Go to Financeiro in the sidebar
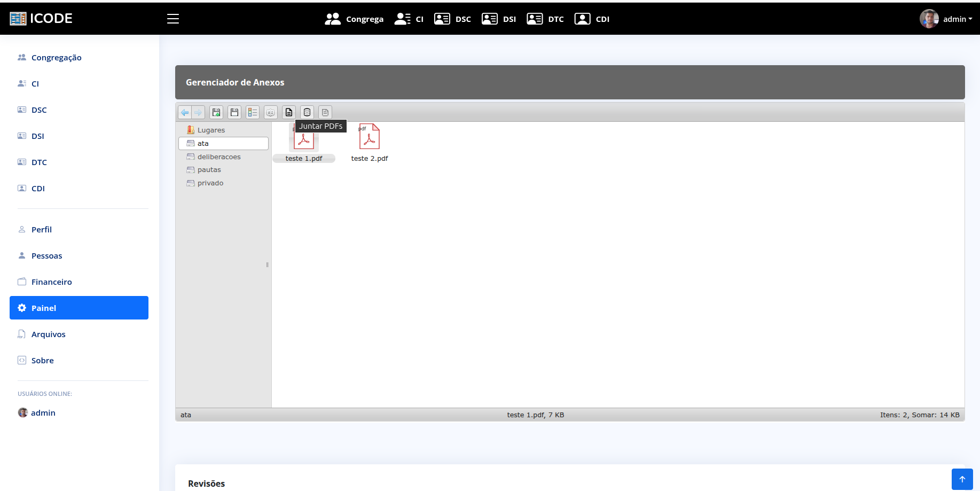 51,282
